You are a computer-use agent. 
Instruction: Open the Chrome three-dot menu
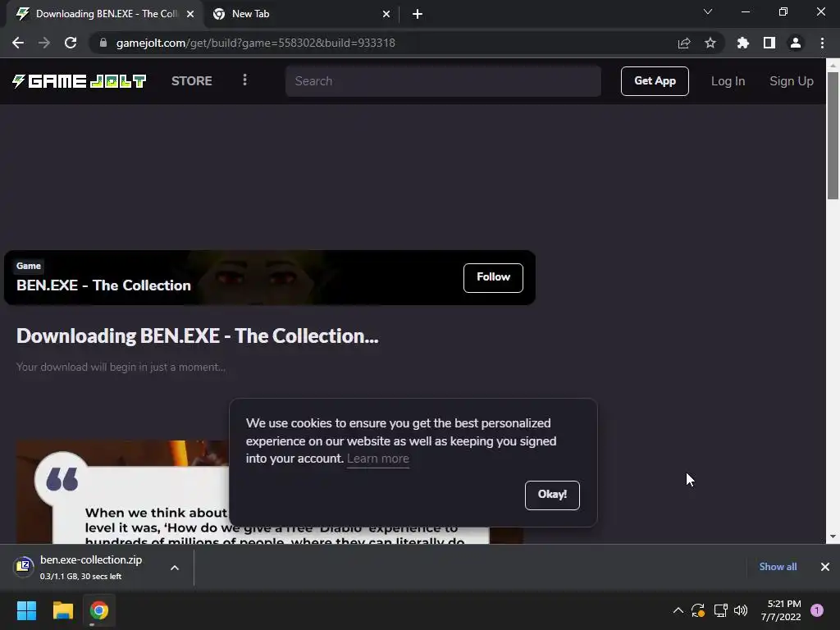(x=822, y=43)
